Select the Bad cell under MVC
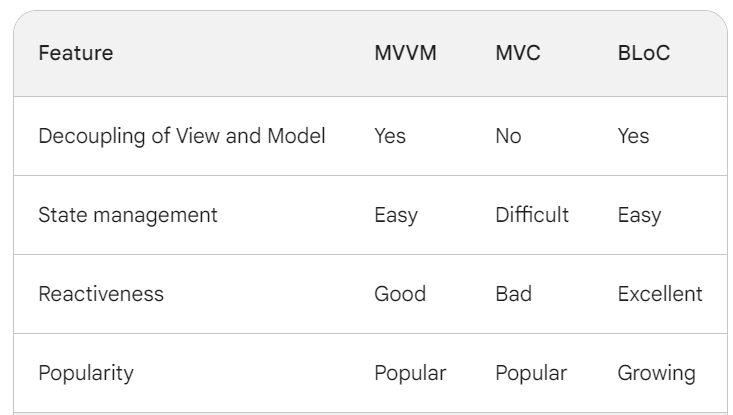Screen dimensions: 733x415 coord(514,294)
